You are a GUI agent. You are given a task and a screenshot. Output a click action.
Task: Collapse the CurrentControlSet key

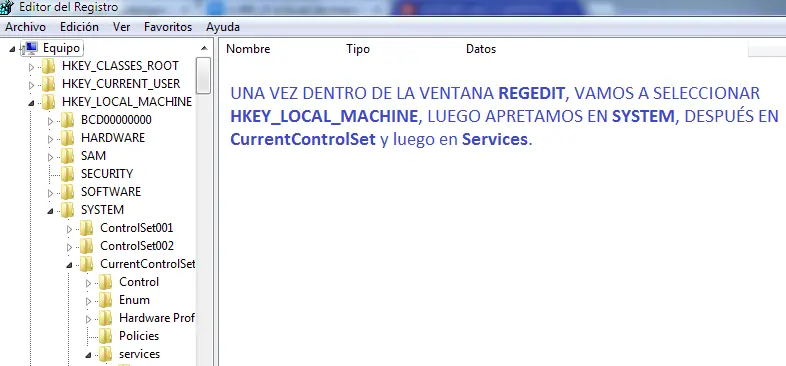click(69, 265)
